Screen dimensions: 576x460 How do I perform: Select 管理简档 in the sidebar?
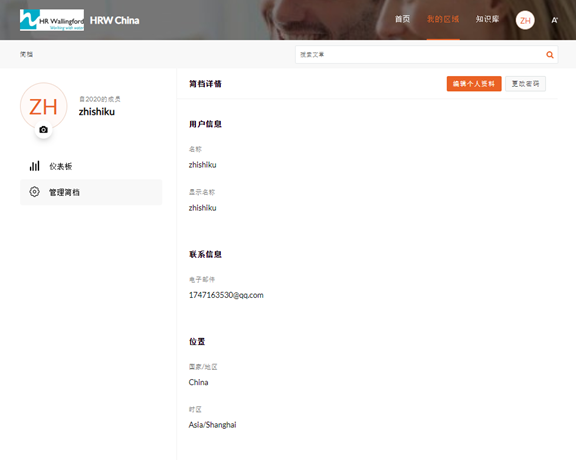(x=91, y=192)
